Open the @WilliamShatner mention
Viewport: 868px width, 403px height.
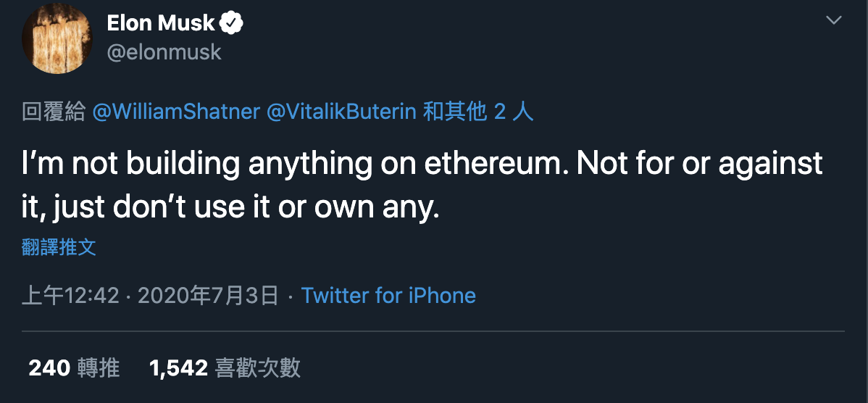pyautogui.click(x=176, y=112)
